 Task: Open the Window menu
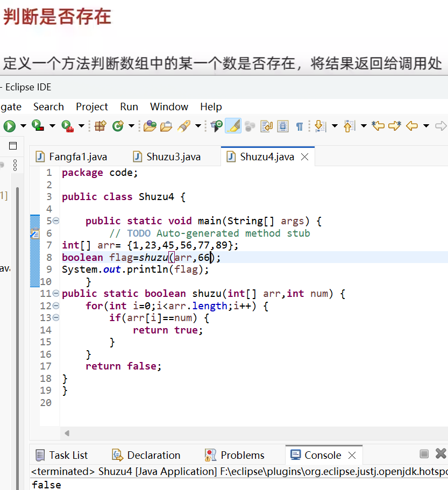169,107
